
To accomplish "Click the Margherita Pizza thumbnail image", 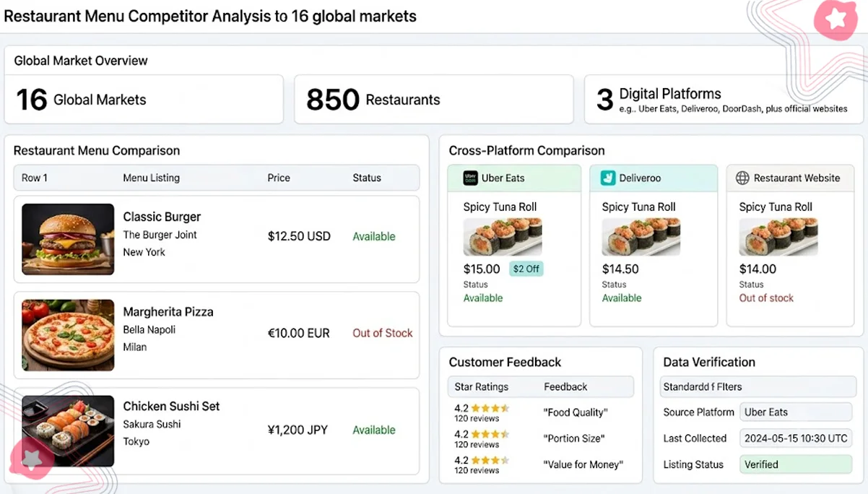I will [68, 335].
